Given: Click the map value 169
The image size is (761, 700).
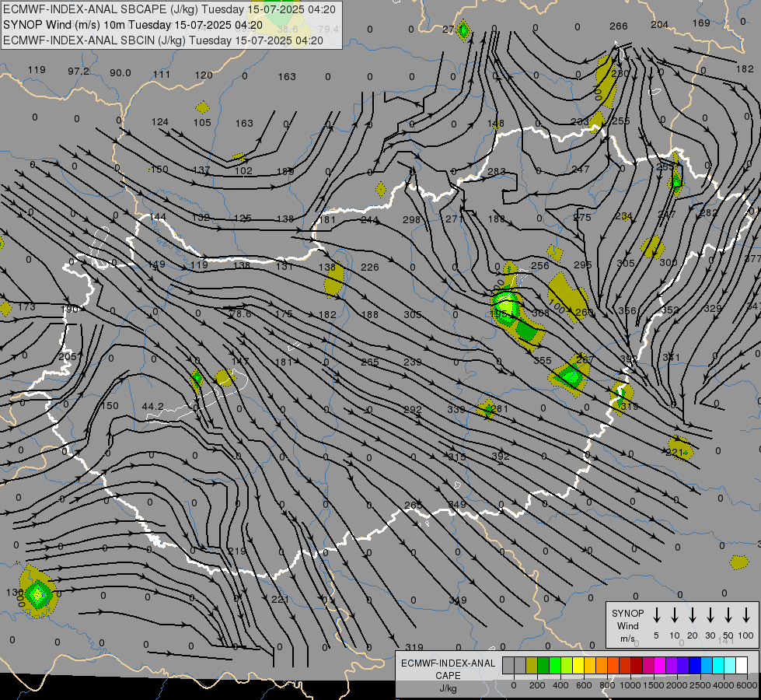Looking at the screenshot, I should [701, 23].
